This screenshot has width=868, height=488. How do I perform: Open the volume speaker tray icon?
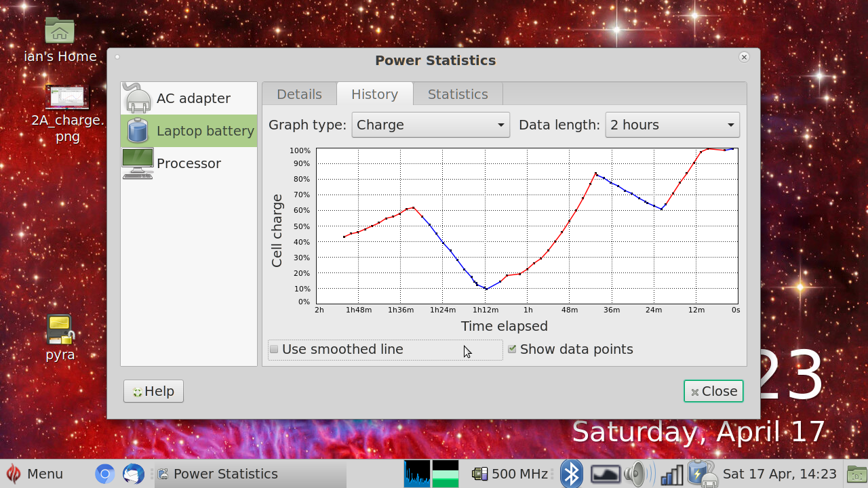point(638,474)
